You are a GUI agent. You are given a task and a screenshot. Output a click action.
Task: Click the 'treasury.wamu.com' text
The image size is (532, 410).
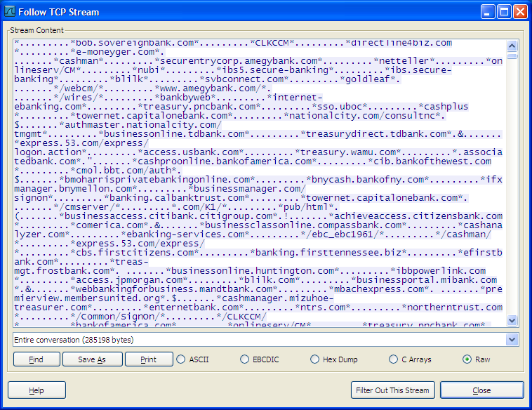(x=348, y=152)
